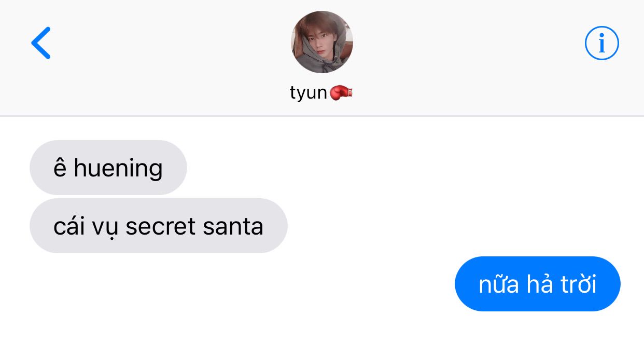Select the "cái vụ secret santa" message
Viewport: 644px width, 342px height.
click(158, 226)
